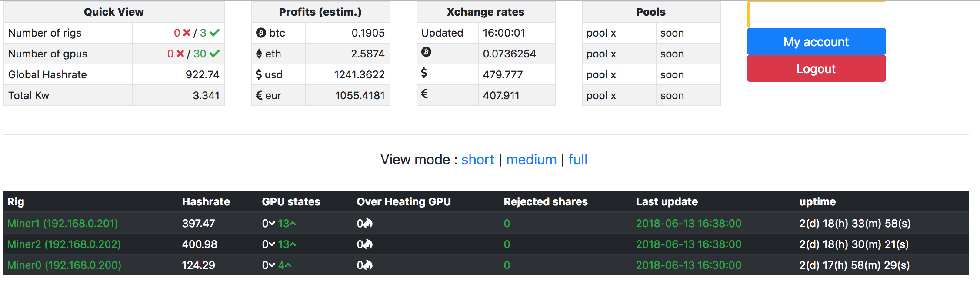Viewport: 980px width, 288px height.
Task: Open rig Miner1 (192.168.0.201)
Action: 63,224
